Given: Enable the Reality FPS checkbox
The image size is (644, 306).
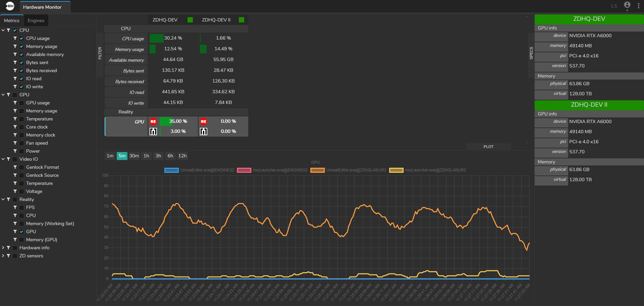Looking at the screenshot, I should [21, 207].
